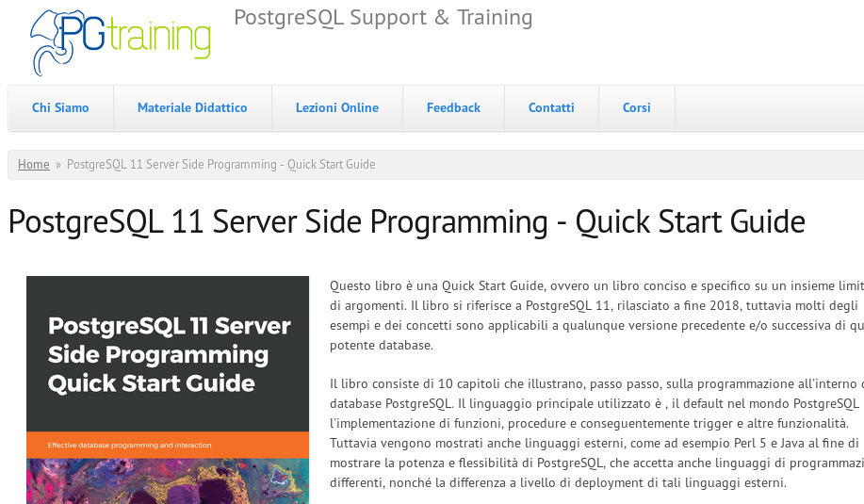
Task: Click the paragraph starting "Questo libro è una Quick Start Guide"
Action: pos(596,316)
